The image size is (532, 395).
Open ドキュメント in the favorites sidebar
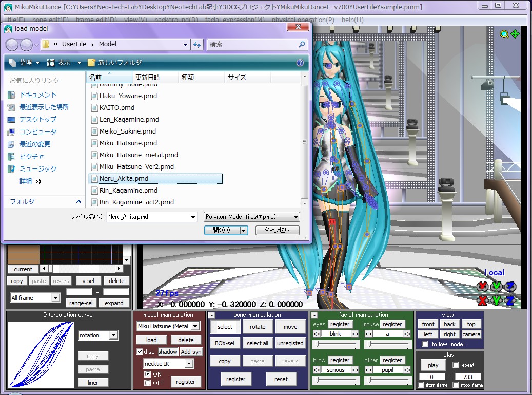(x=37, y=95)
